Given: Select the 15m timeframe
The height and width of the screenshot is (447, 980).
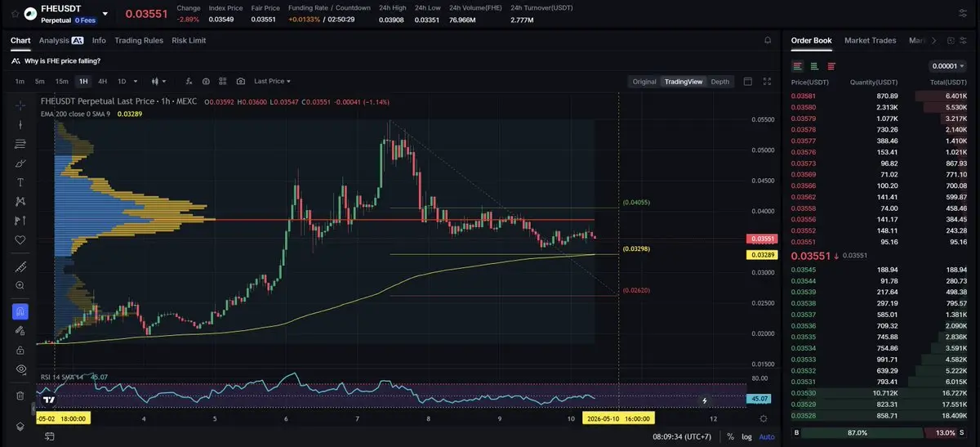Looking at the screenshot, I should coord(61,81).
